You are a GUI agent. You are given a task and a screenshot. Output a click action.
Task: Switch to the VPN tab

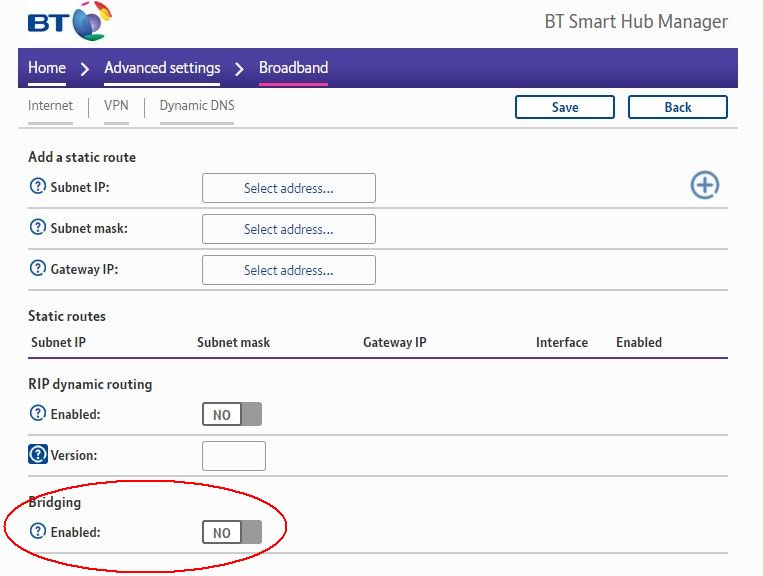(116, 106)
